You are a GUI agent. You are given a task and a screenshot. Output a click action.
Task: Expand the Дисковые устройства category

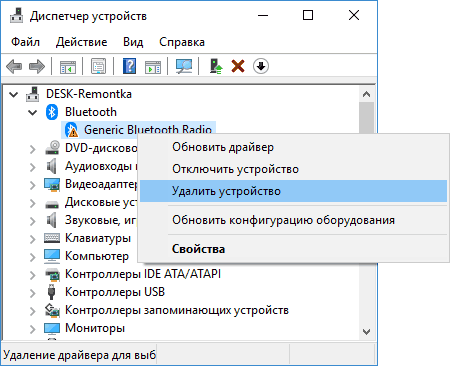point(32,202)
